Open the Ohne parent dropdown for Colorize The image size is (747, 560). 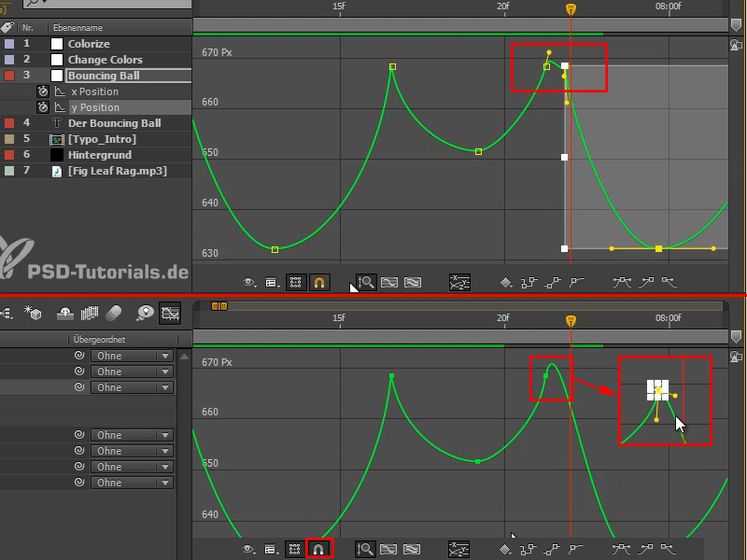click(x=131, y=355)
